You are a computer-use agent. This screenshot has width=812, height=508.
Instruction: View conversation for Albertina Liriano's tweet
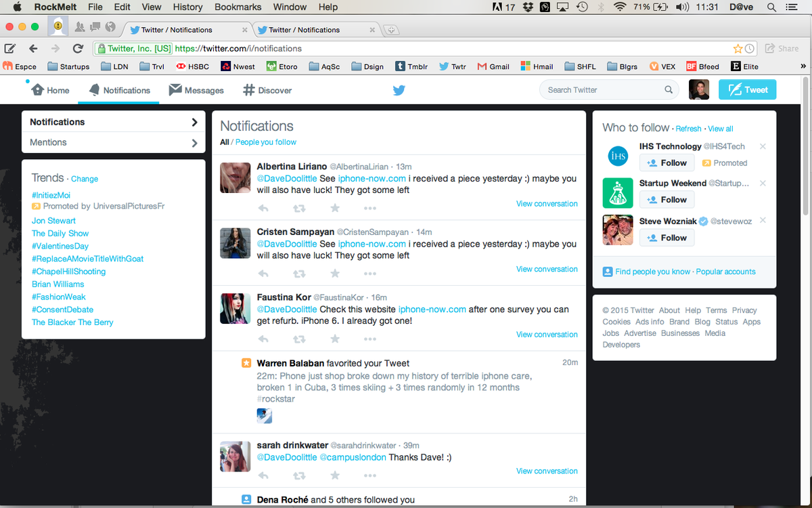coord(547,204)
